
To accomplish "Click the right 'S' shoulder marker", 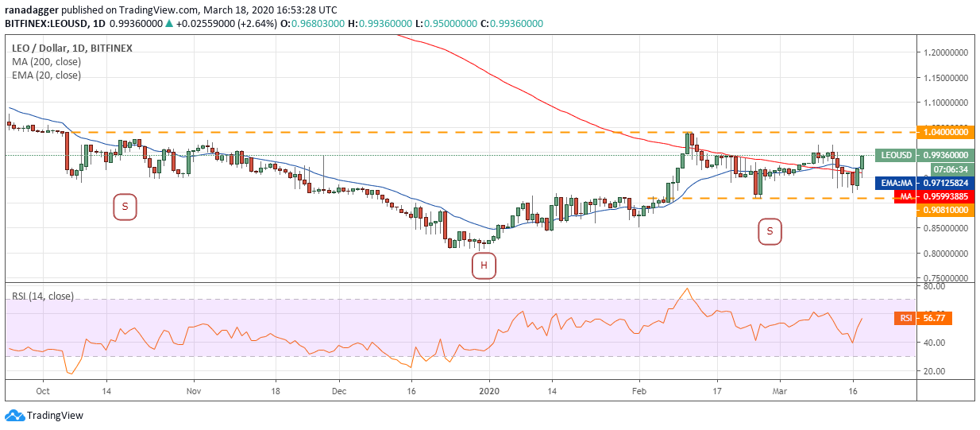I will pos(770,231).
